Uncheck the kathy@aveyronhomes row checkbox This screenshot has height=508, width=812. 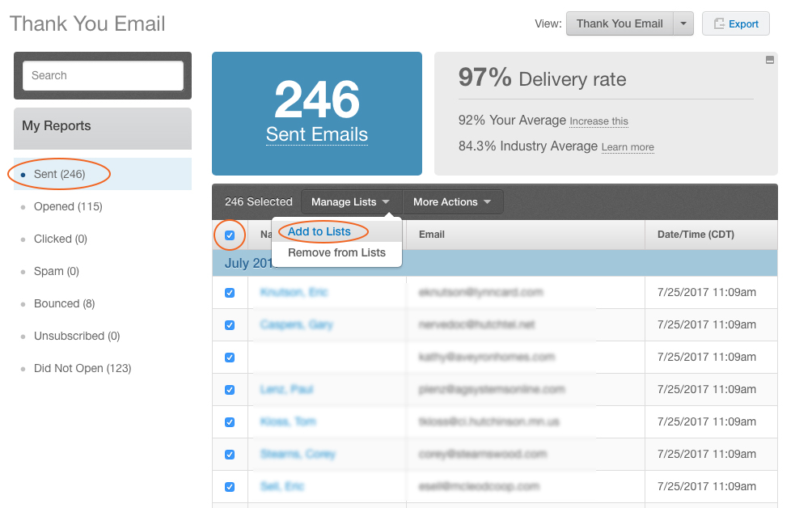tap(230, 358)
